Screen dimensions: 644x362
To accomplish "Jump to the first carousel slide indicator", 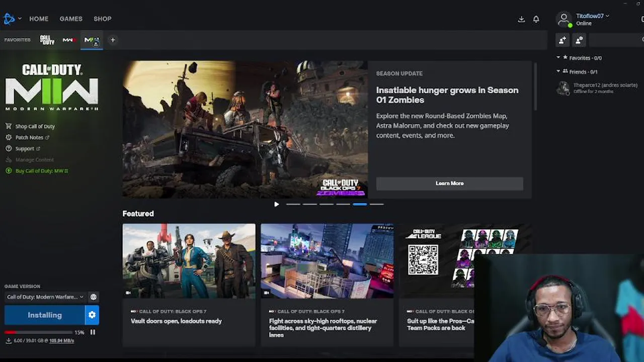I will pyautogui.click(x=293, y=204).
